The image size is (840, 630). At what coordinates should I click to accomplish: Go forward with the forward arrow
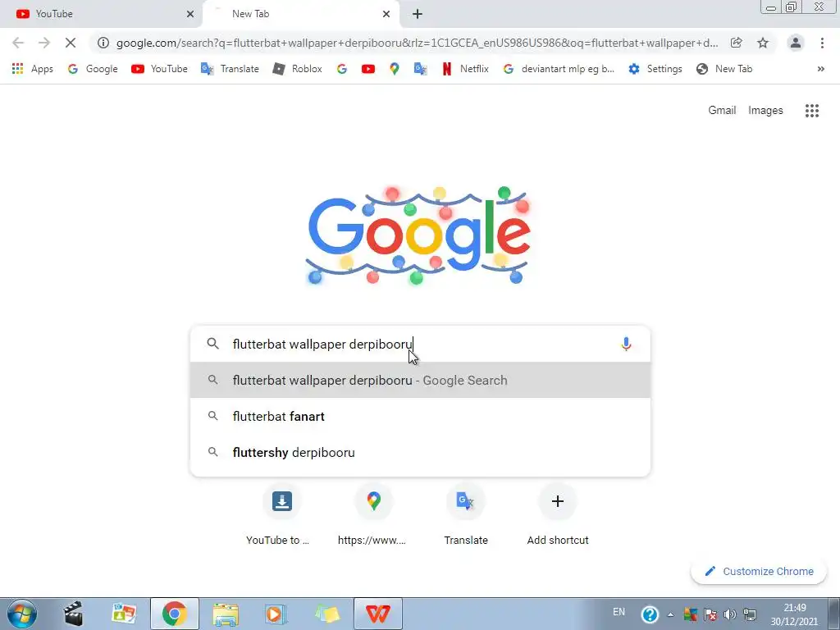(x=44, y=43)
